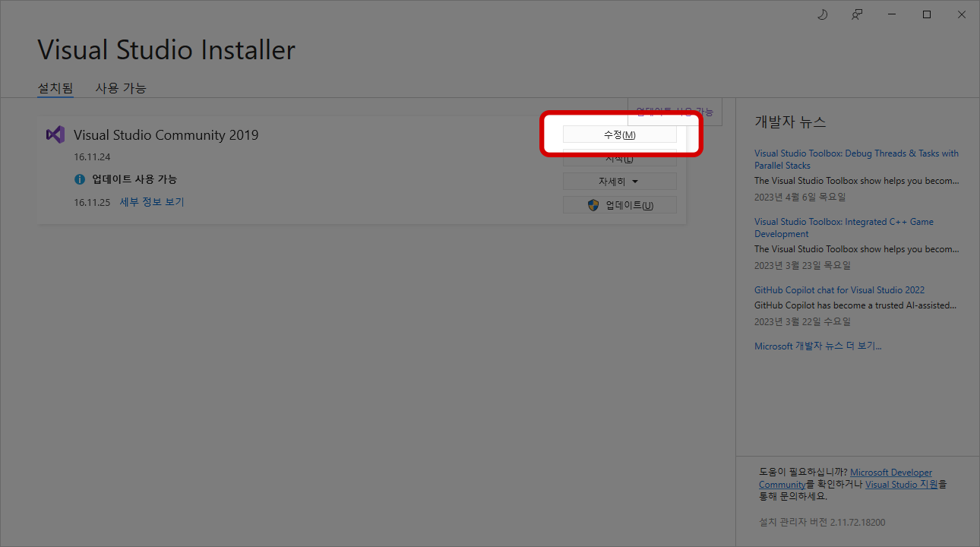Screen dimensions: 980x547
Task: Open the 자세히 dropdown
Action: 619,182
